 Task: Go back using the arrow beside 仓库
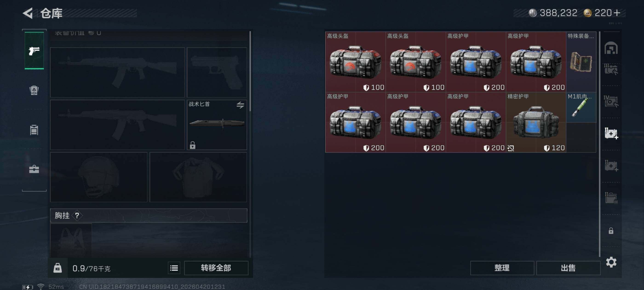[x=28, y=13]
